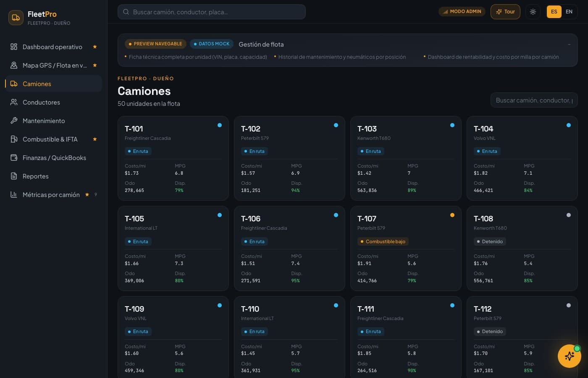
Task: Open the floating AI assistant sparkle button
Action: [570, 356]
